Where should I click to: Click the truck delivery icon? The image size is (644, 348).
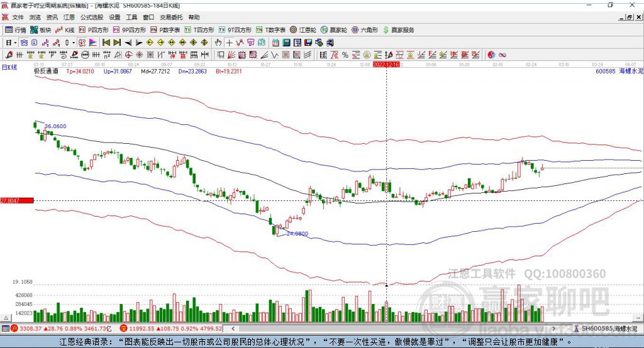pyautogui.click(x=330, y=43)
